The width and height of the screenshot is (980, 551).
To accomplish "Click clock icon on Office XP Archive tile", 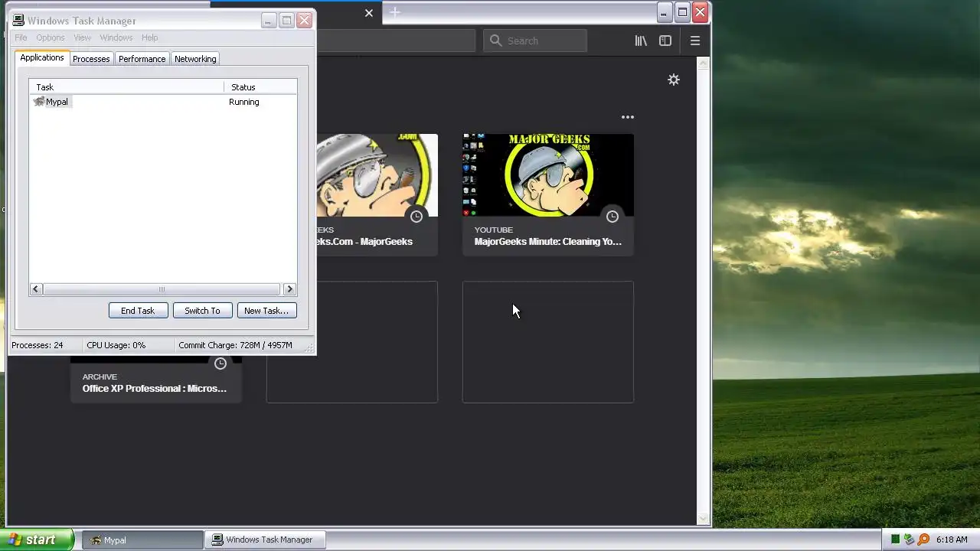I will point(220,364).
